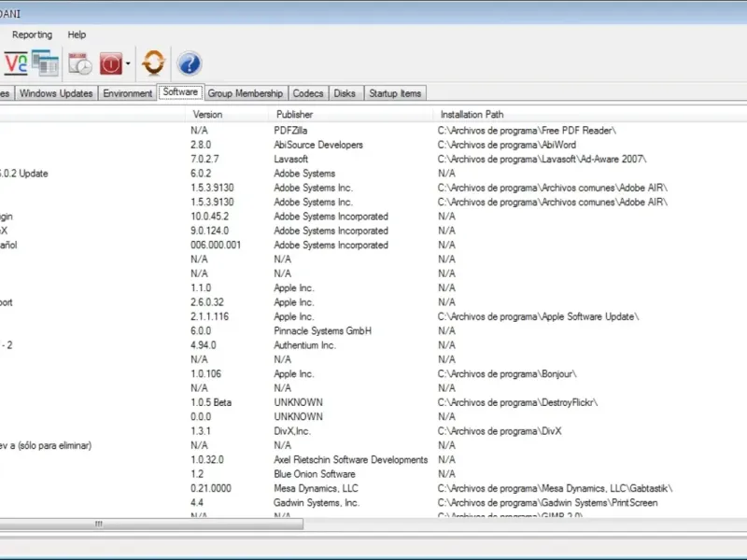Image resolution: width=747 pixels, height=560 pixels.
Task: Click the remote desktop windows icon
Action: coord(45,63)
